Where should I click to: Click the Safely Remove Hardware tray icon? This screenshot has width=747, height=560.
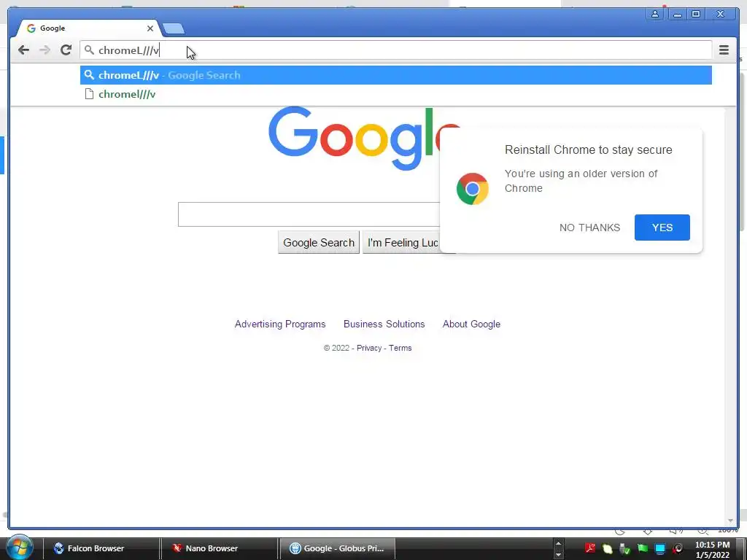point(625,549)
